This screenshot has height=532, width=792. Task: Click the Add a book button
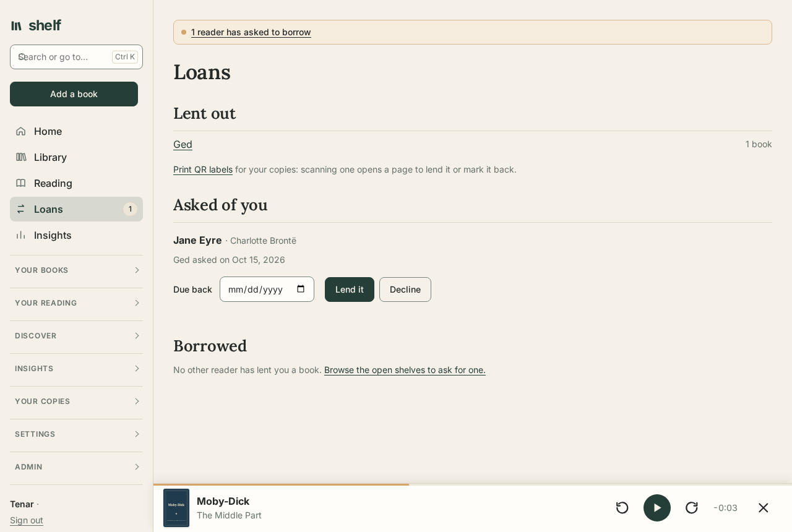74,94
